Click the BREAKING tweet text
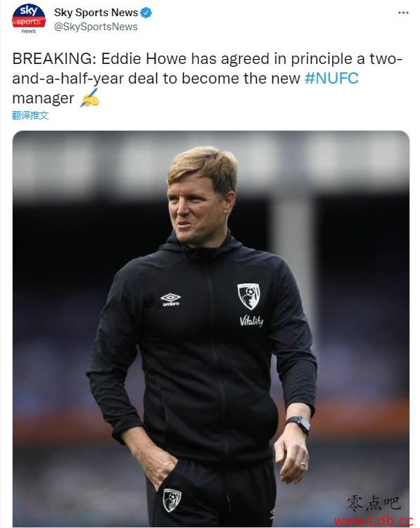This screenshot has height=528, width=420. (208, 78)
